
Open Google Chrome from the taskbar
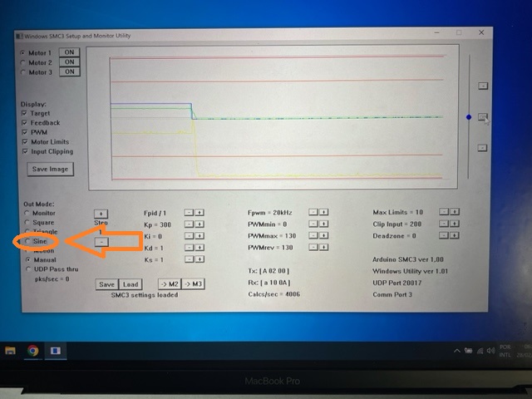tap(33, 351)
